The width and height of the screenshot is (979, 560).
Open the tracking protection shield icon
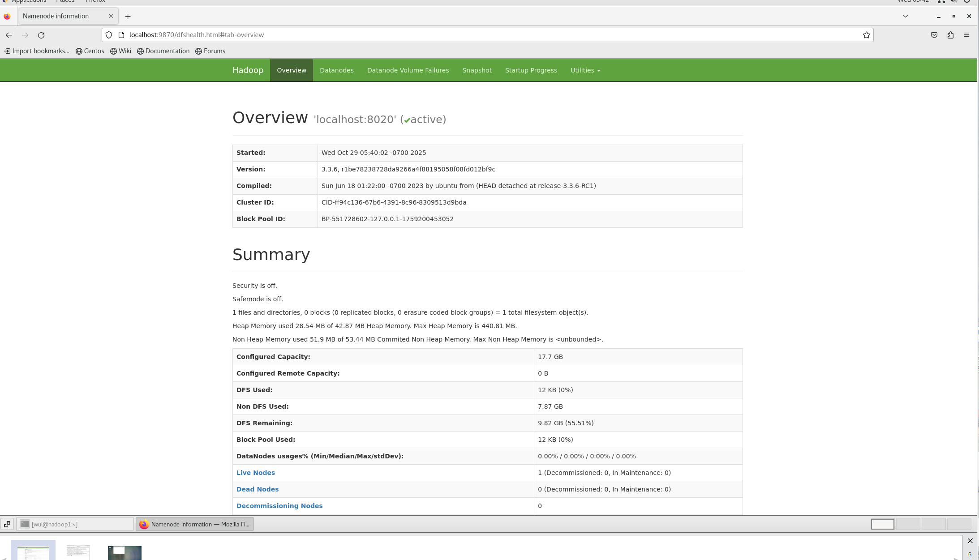tap(109, 35)
